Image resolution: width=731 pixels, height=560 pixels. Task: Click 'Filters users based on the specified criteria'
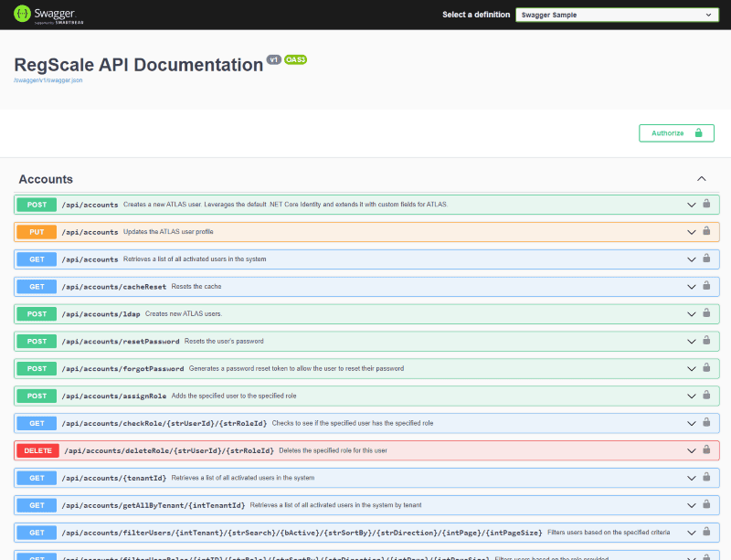[609, 533]
